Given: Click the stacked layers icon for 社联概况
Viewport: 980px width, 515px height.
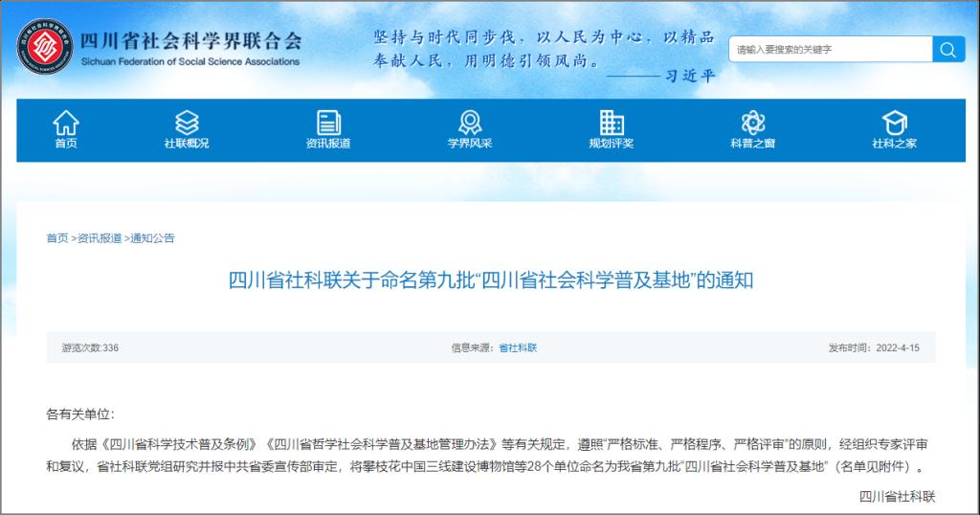Looking at the screenshot, I should click(187, 122).
